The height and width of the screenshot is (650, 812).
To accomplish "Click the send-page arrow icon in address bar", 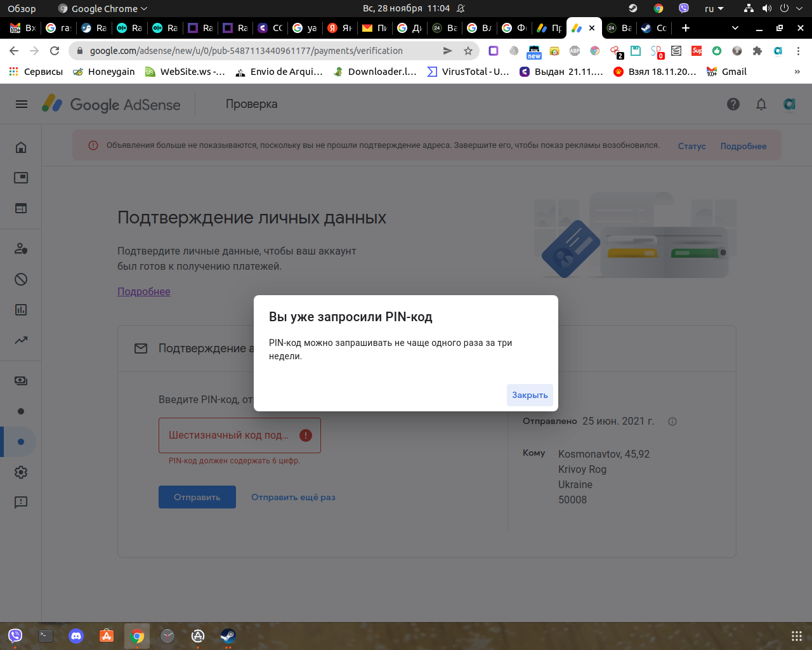I will coord(447,51).
